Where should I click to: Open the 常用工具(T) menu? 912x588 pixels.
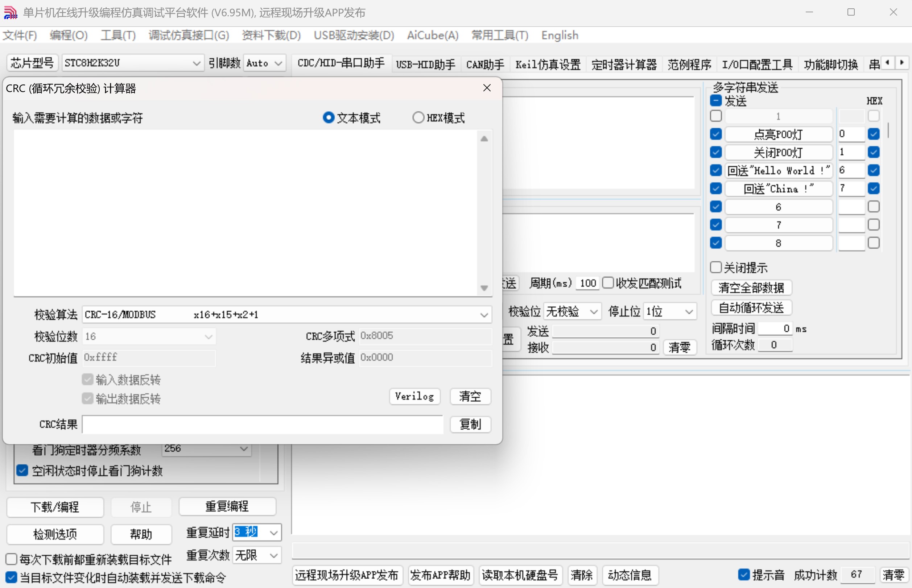pos(500,36)
